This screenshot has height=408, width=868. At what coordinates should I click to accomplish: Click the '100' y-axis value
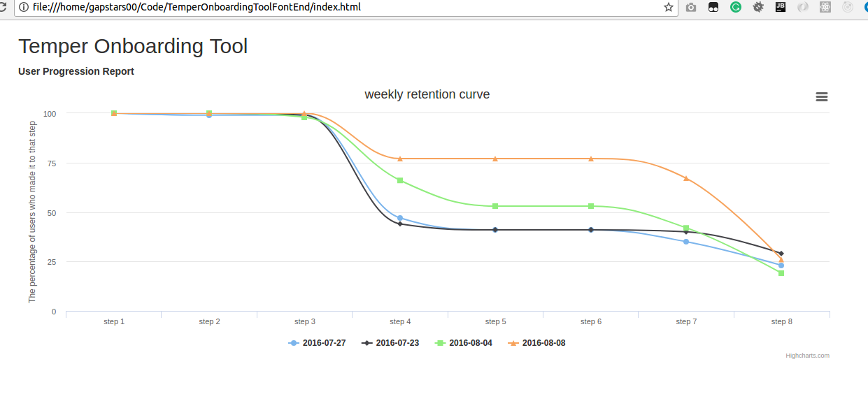click(x=50, y=113)
